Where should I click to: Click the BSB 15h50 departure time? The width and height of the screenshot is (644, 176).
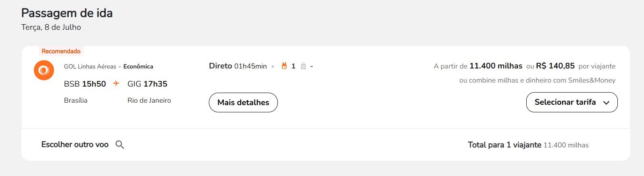coord(85,84)
